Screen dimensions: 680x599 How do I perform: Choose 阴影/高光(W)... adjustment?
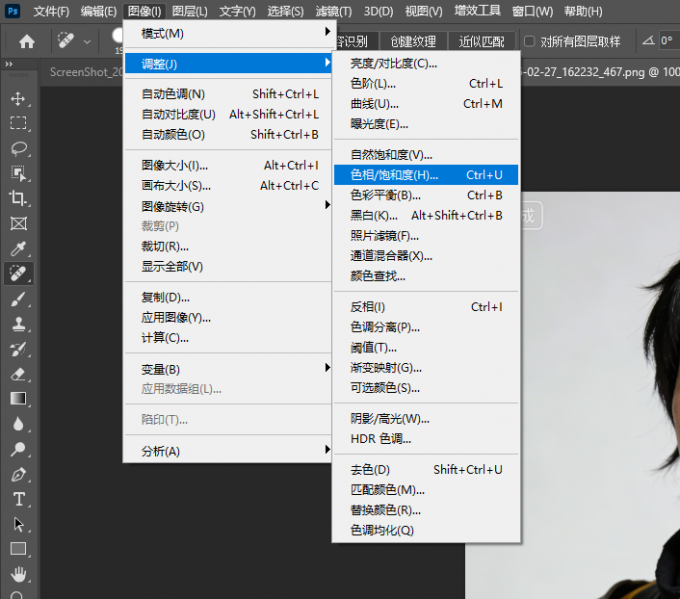tap(426, 419)
